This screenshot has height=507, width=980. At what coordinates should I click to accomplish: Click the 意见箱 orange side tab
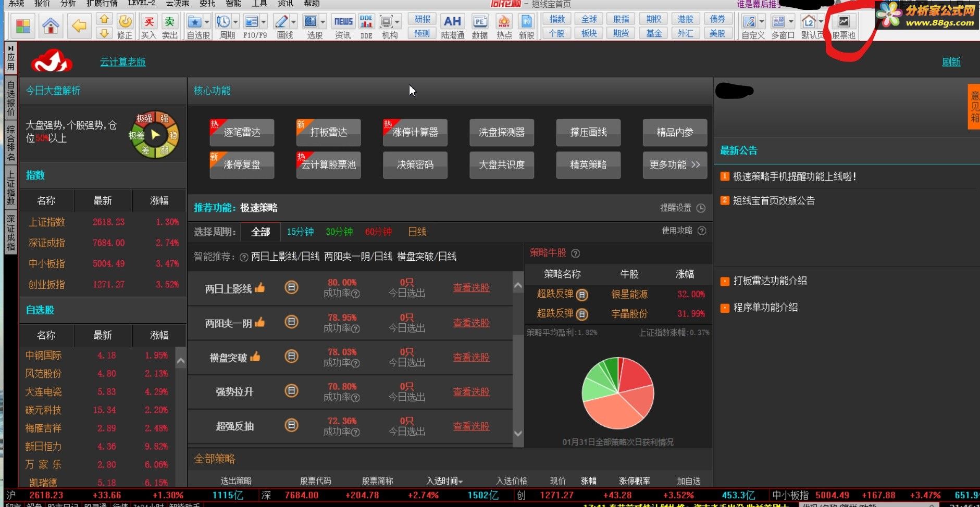tap(974, 107)
